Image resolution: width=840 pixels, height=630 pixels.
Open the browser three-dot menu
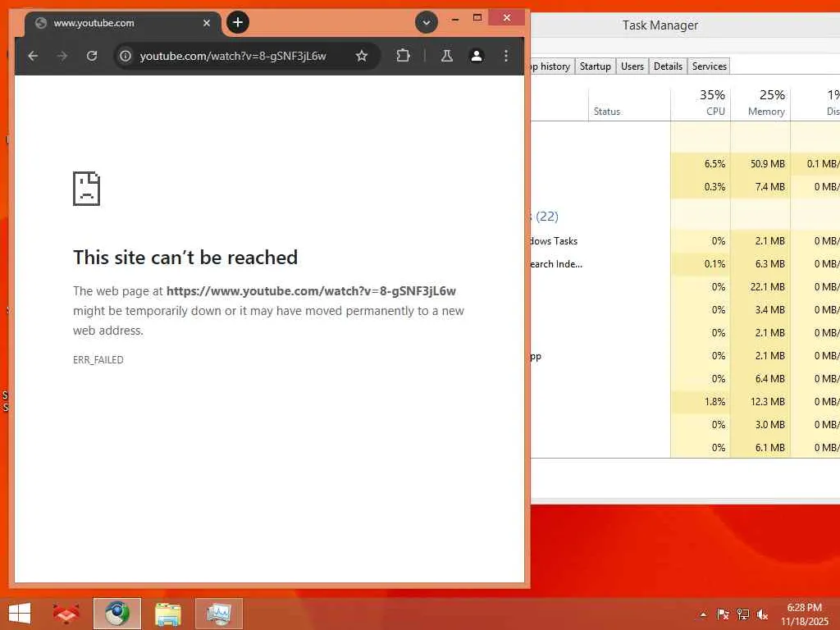point(505,56)
